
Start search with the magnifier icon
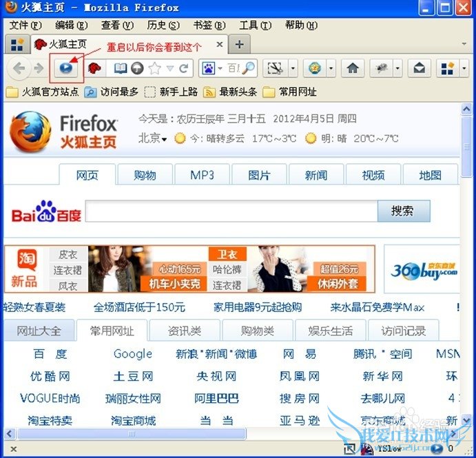click(x=248, y=68)
